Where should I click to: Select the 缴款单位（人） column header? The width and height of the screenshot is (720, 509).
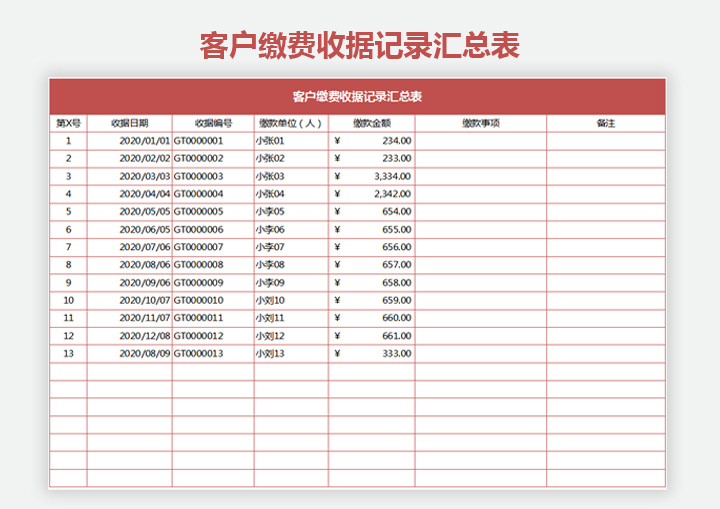pyautogui.click(x=291, y=123)
